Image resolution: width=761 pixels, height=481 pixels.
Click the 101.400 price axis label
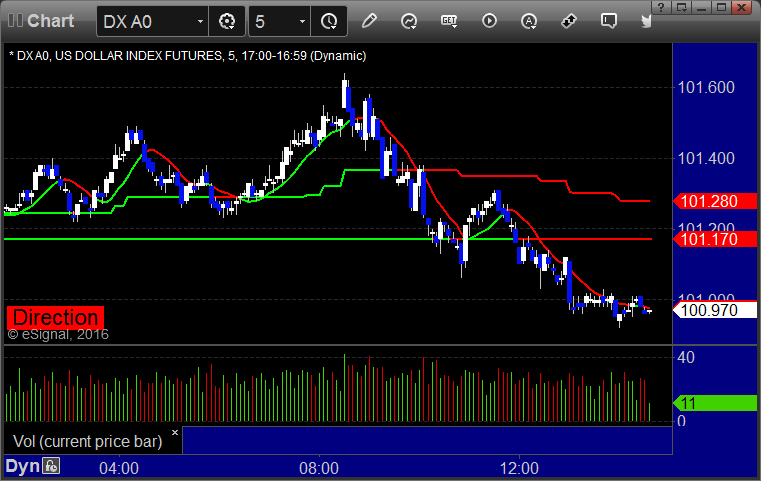[x=706, y=158]
